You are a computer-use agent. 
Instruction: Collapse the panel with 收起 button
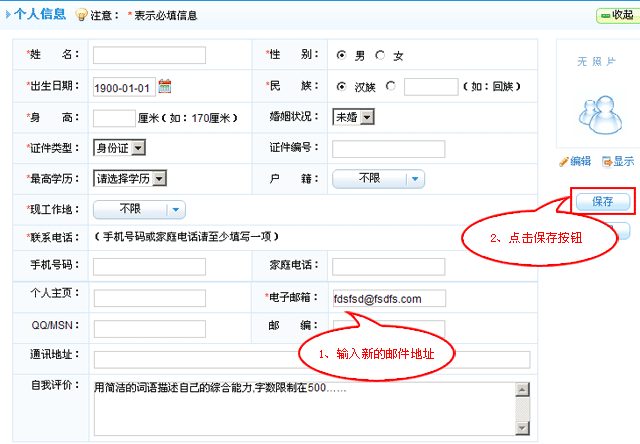pos(616,15)
